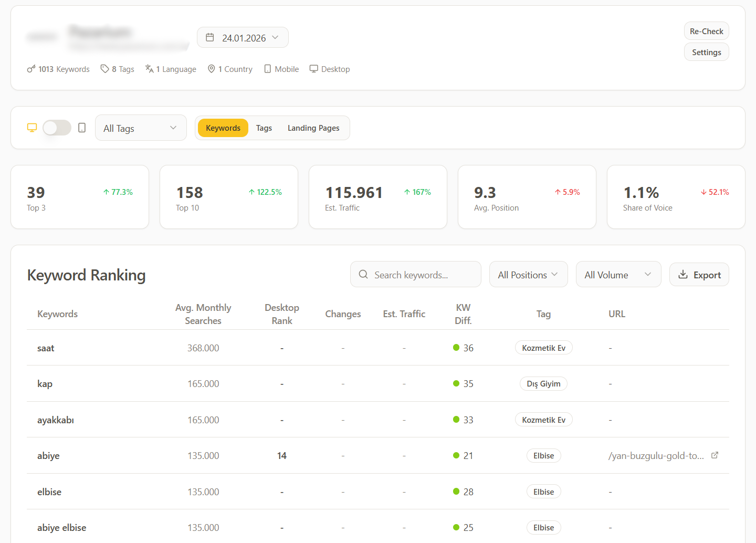Select the Keywords tab
Screen dimensions: 756x543
point(223,128)
